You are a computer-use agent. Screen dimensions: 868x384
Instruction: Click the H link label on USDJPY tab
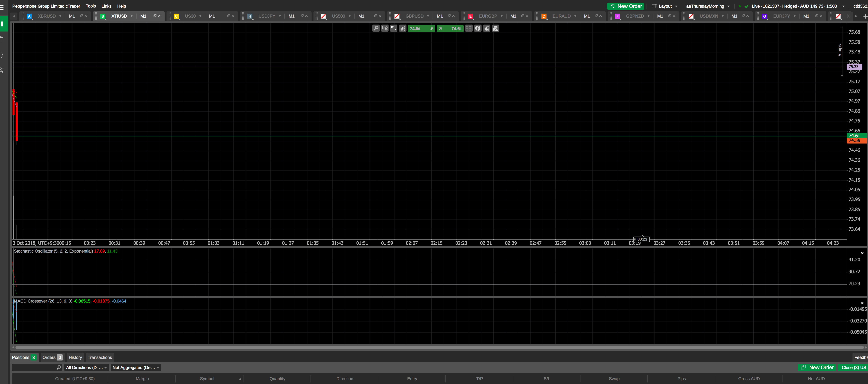[250, 16]
